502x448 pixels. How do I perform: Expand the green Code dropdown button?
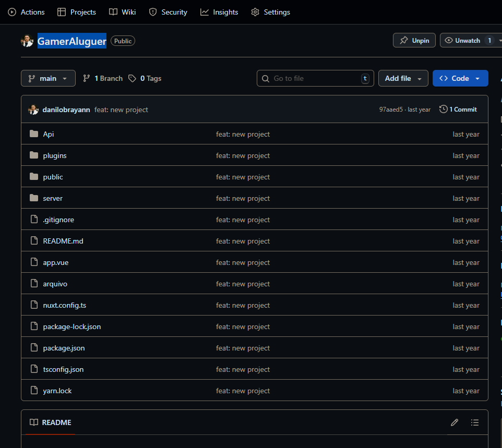[x=460, y=78]
